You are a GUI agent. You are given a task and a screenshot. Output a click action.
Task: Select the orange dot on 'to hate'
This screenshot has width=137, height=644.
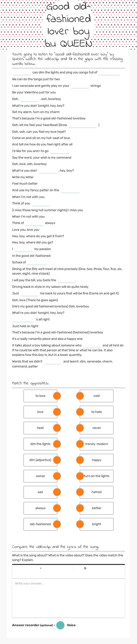[80, 412]
